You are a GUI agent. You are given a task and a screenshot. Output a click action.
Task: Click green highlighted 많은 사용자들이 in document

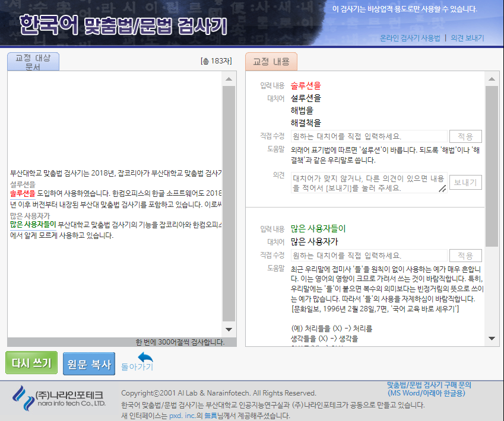(33, 225)
